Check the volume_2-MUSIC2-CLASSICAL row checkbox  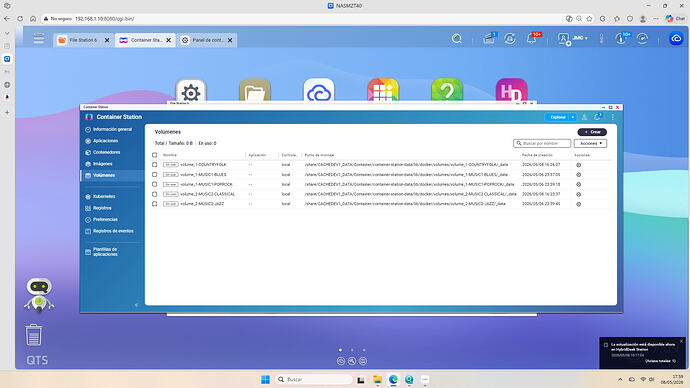pyautogui.click(x=154, y=194)
